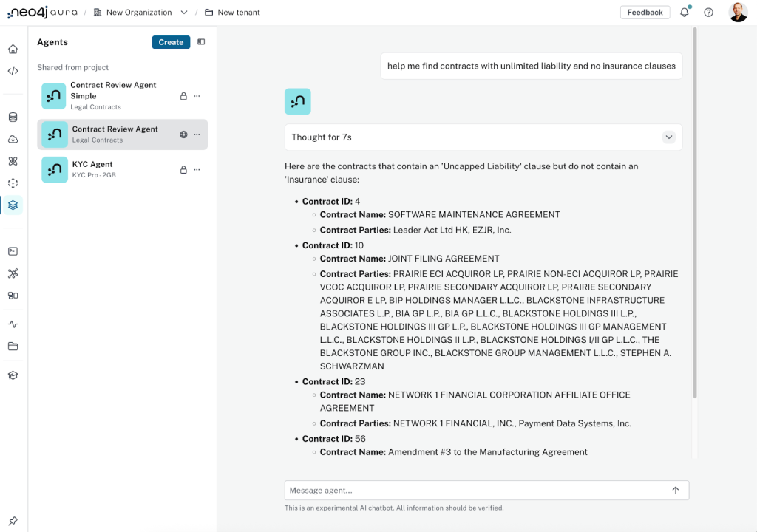
Task: Collapse the Agents panel with toggle icon
Action: point(201,42)
